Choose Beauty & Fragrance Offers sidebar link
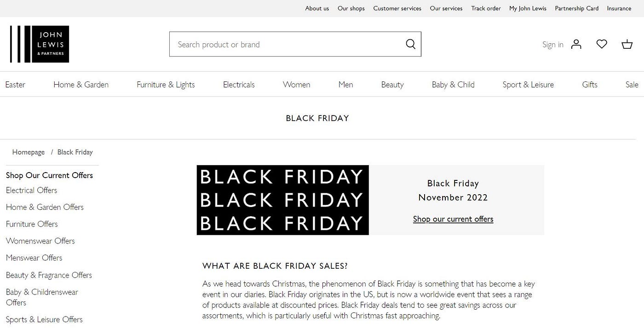Image resolution: width=644 pixels, height=329 pixels. point(49,275)
